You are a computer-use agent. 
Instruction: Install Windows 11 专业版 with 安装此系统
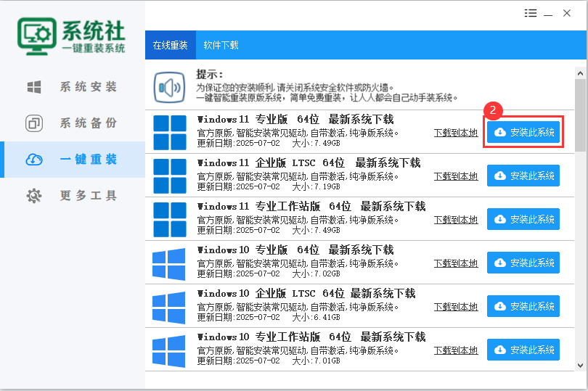[x=523, y=132]
